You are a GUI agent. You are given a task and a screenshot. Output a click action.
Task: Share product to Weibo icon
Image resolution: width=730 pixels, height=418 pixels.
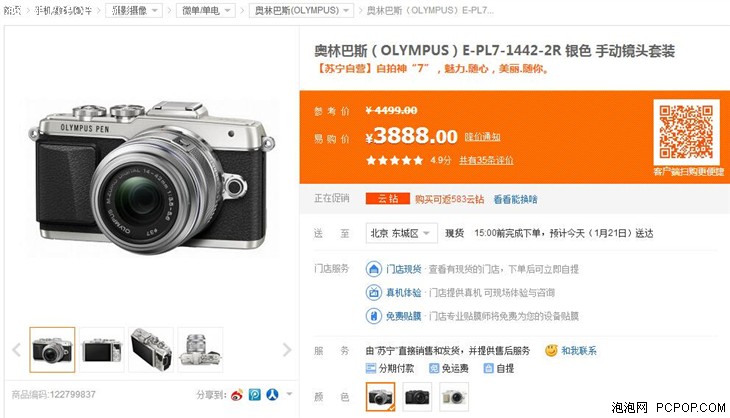(x=237, y=395)
